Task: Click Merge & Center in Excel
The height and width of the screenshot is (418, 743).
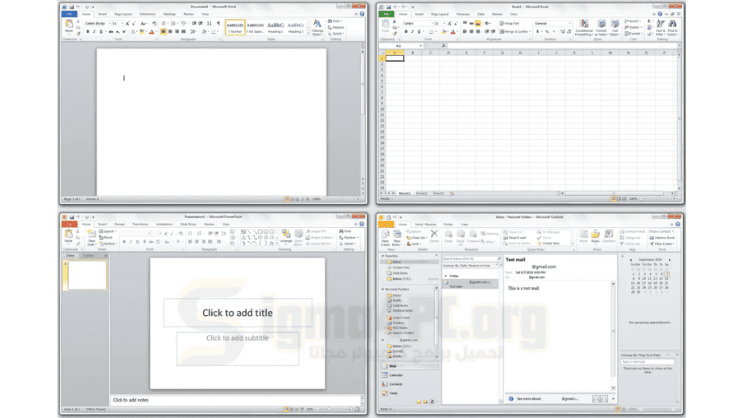Action: (x=514, y=32)
